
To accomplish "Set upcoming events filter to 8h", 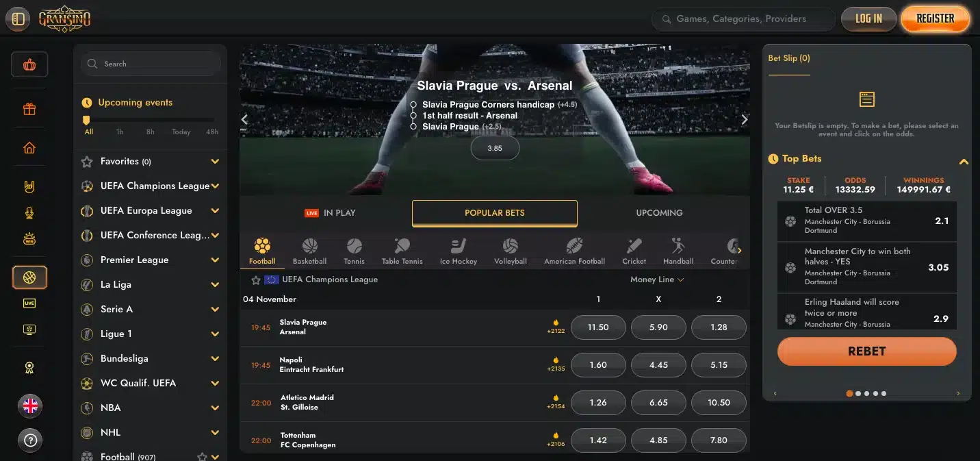I will (150, 132).
